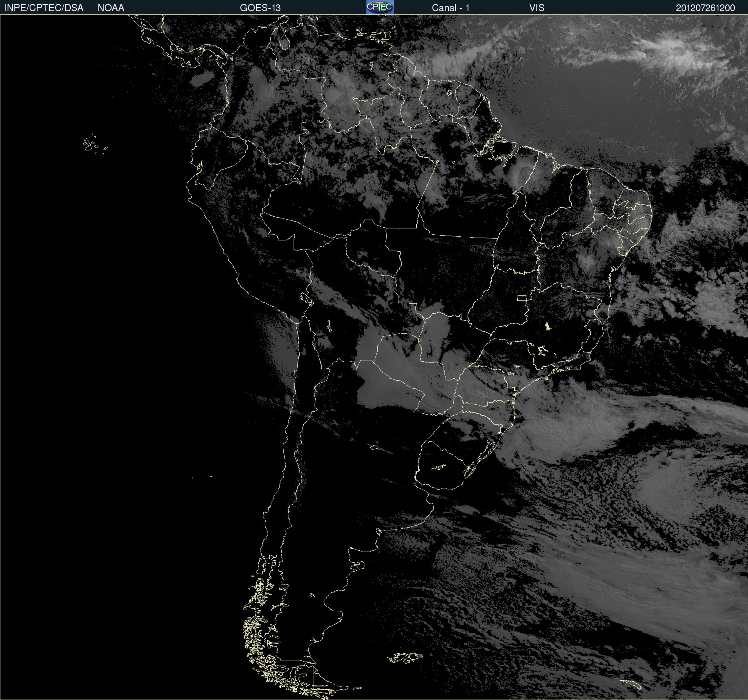Image resolution: width=748 pixels, height=700 pixels.
Task: Click the Canal - 1 label
Action: (x=450, y=8)
